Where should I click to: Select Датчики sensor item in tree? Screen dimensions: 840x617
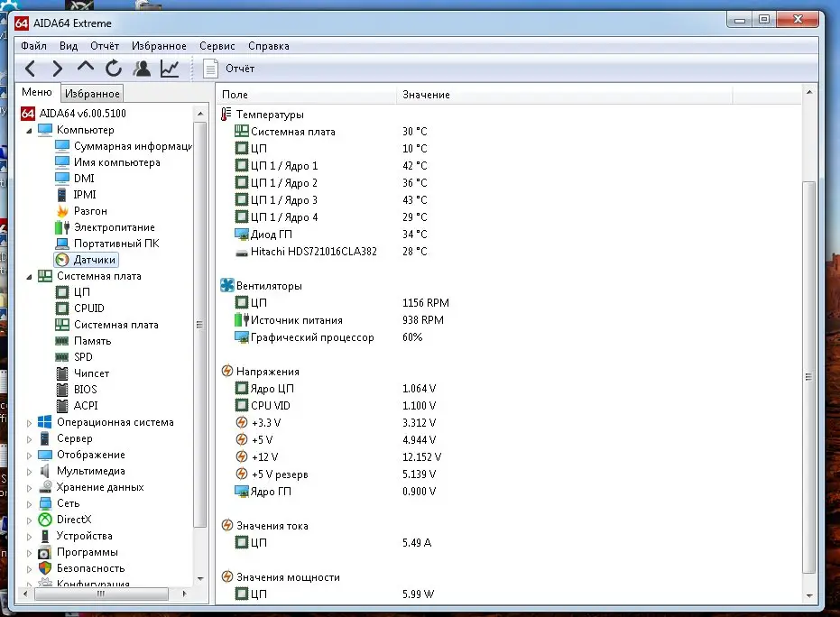point(94,260)
